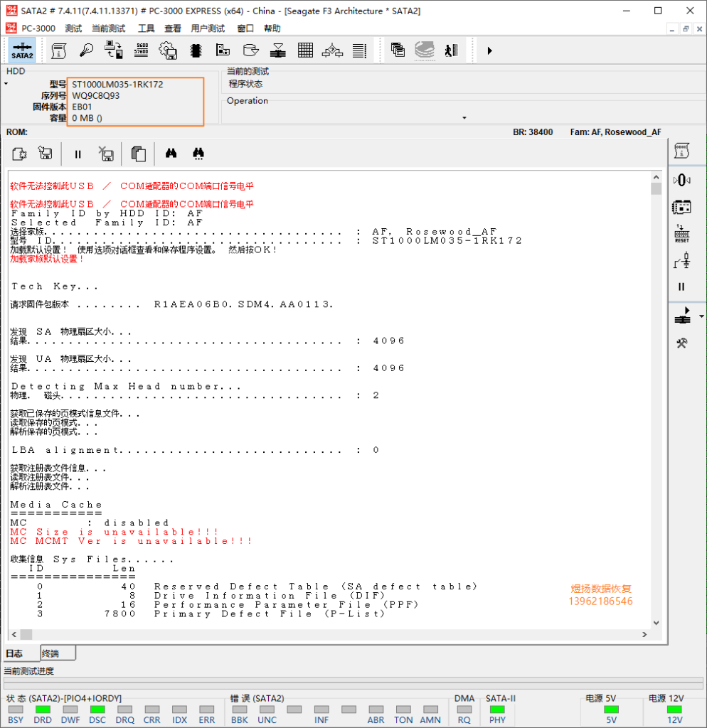Open the 测试 menu
This screenshot has height=728, width=707.
click(73, 28)
